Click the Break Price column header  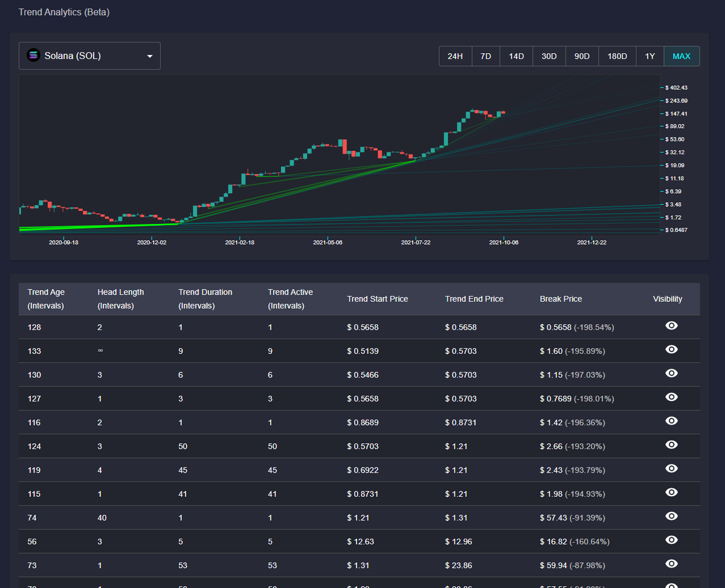pos(561,299)
